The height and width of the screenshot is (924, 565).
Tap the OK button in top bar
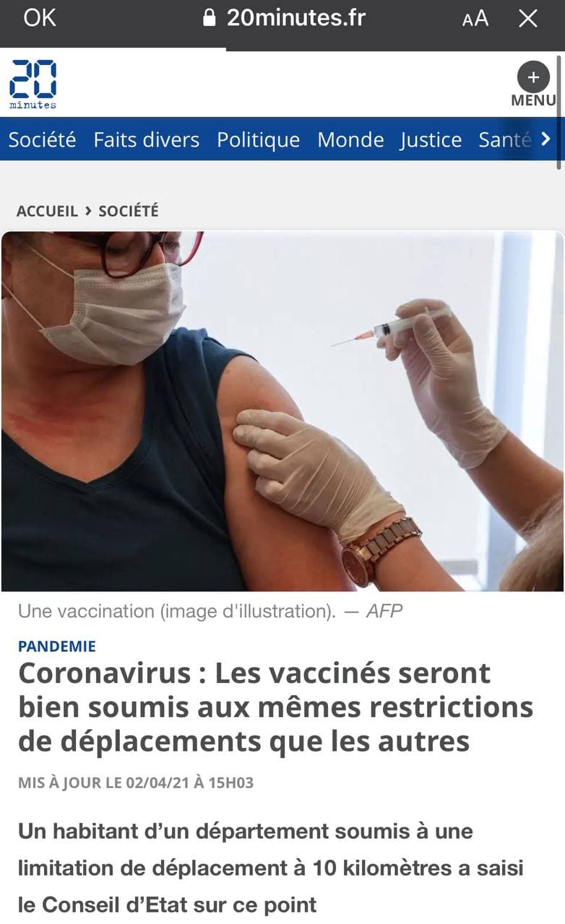[x=39, y=18]
